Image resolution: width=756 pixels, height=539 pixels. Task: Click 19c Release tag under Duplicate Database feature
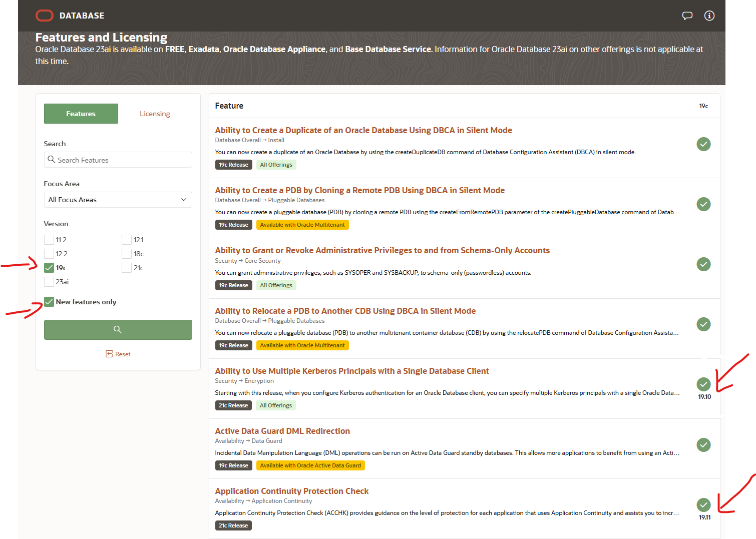[233, 165]
